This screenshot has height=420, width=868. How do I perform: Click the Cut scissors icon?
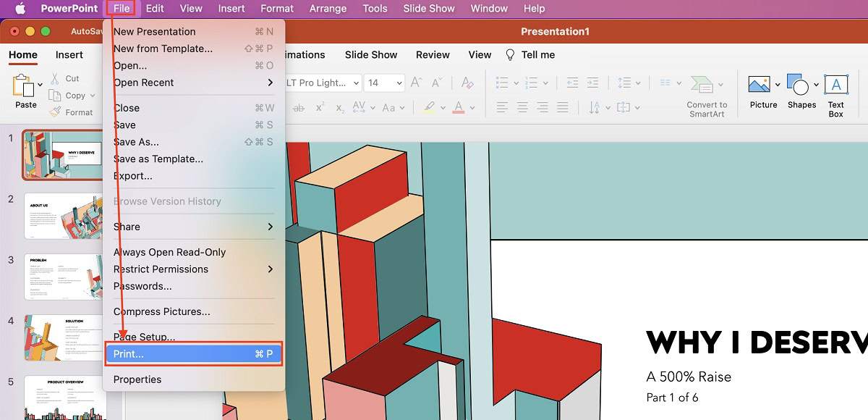pyautogui.click(x=56, y=78)
